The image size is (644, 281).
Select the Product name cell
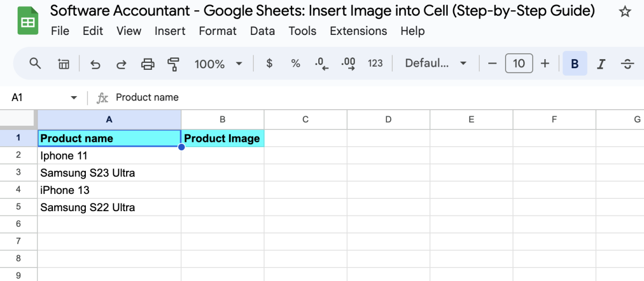(x=109, y=138)
